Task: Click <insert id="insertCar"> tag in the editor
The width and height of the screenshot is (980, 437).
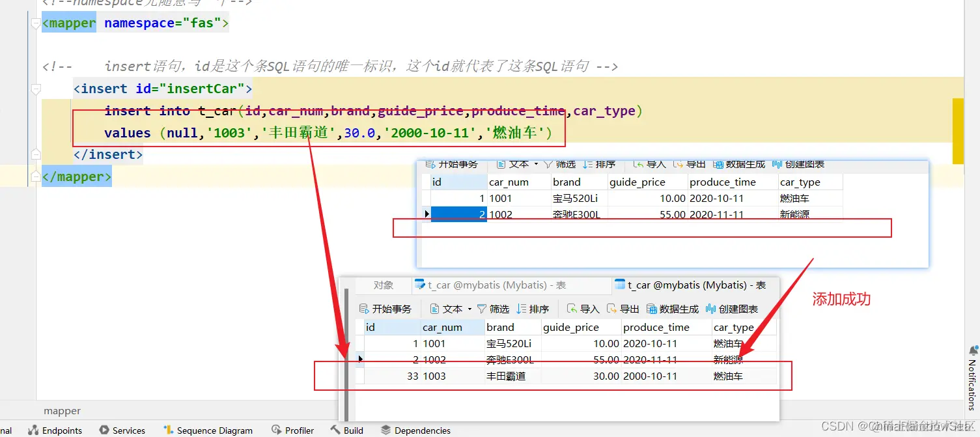Action: pos(163,89)
